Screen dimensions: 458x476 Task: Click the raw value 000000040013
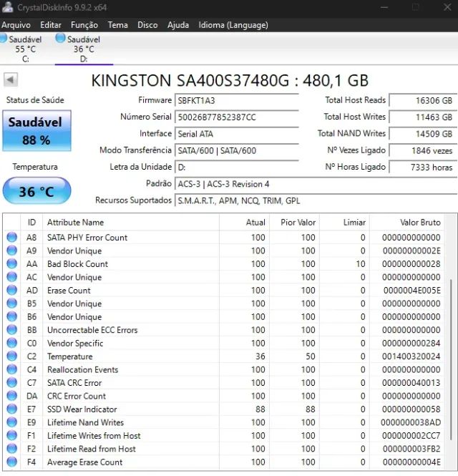[411, 383]
